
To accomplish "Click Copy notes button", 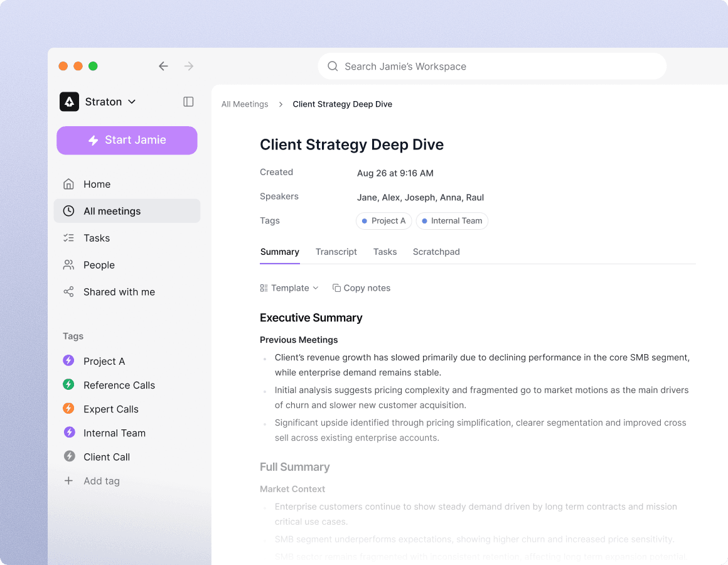I will (361, 288).
